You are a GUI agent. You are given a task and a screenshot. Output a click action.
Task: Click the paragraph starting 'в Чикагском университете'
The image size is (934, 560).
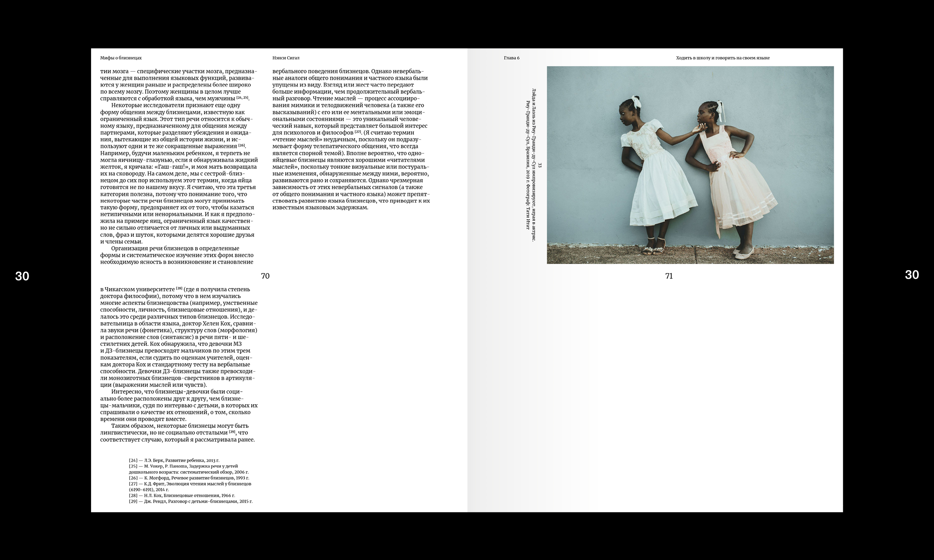tap(178, 337)
